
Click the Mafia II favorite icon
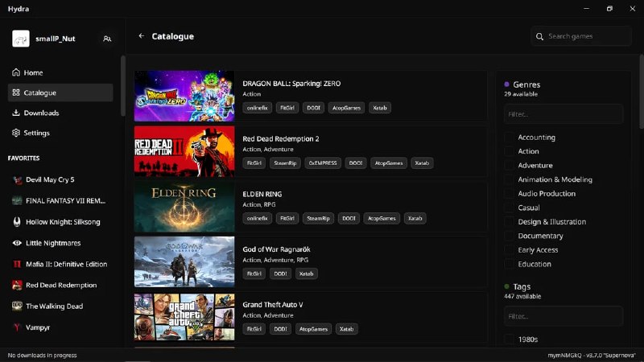click(17, 265)
